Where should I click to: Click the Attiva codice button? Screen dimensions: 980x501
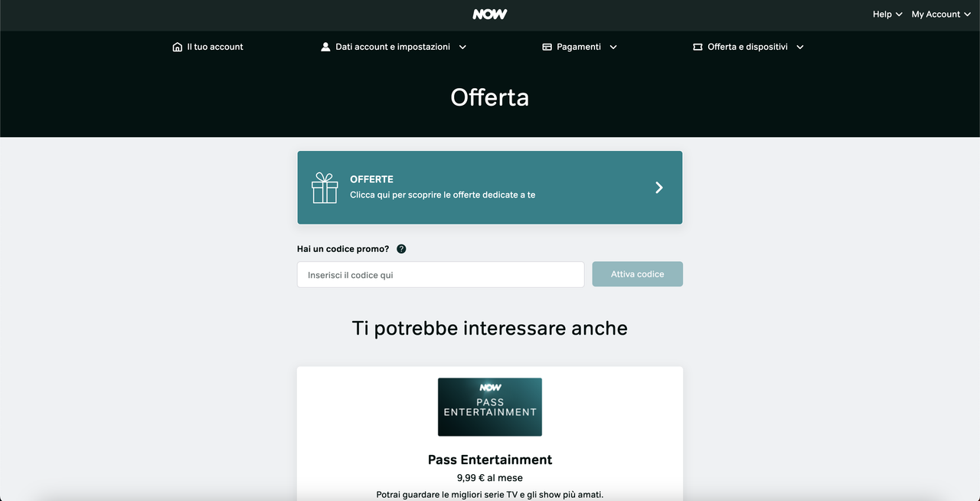(x=637, y=274)
